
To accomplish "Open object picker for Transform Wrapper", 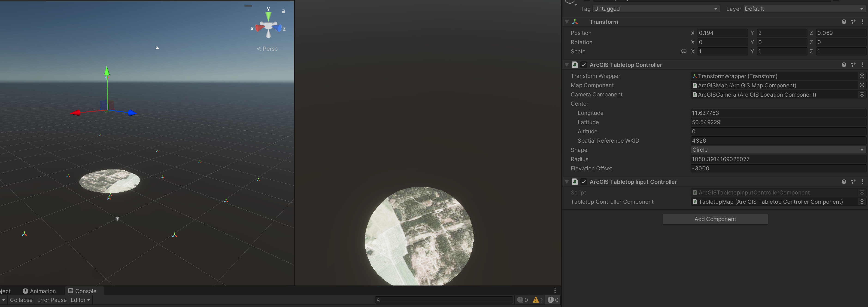I will [862, 76].
